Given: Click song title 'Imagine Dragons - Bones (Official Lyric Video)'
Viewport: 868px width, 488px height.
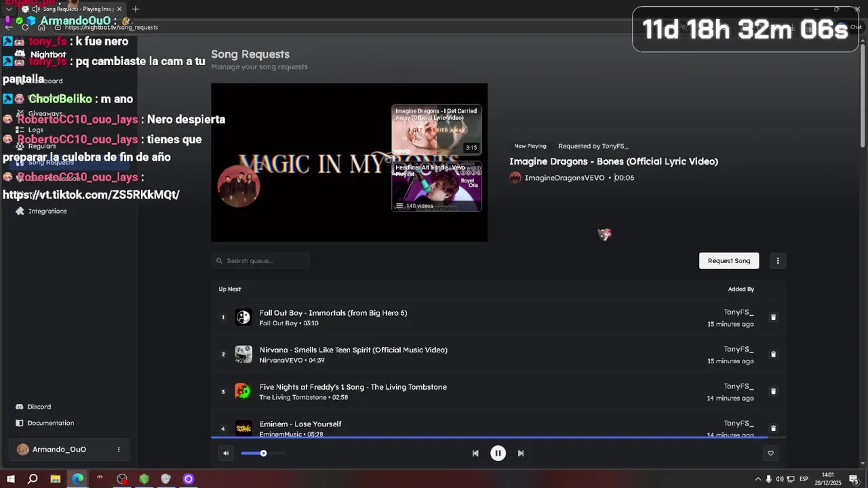Looking at the screenshot, I should point(614,161).
